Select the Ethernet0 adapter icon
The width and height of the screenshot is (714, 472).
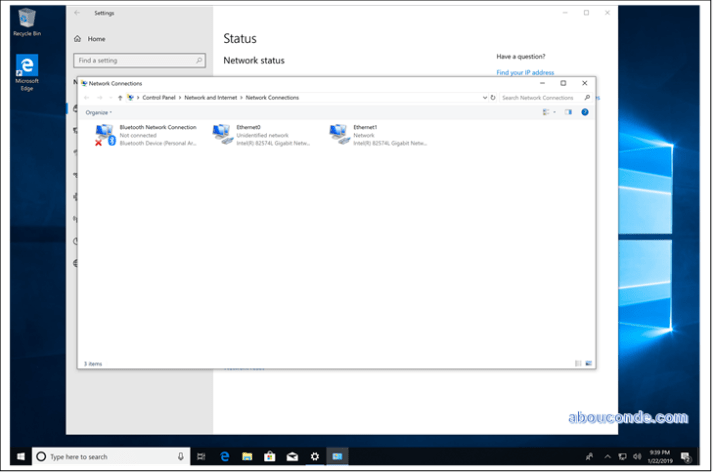(223, 135)
